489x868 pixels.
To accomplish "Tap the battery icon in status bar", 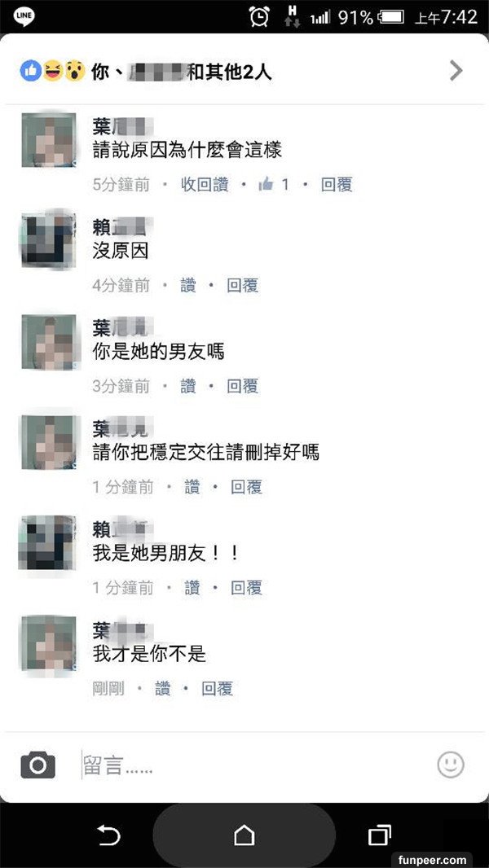I will point(391,17).
